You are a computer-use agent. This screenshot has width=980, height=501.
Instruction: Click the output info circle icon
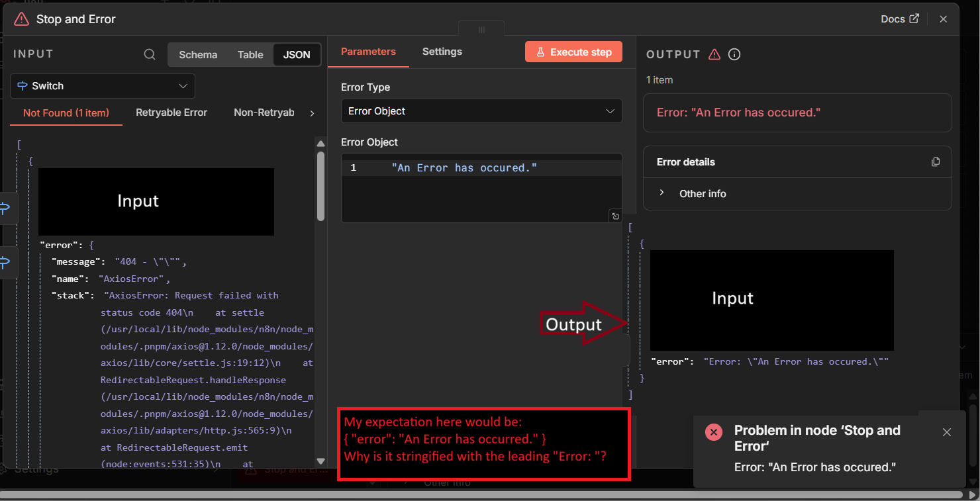[x=734, y=54]
